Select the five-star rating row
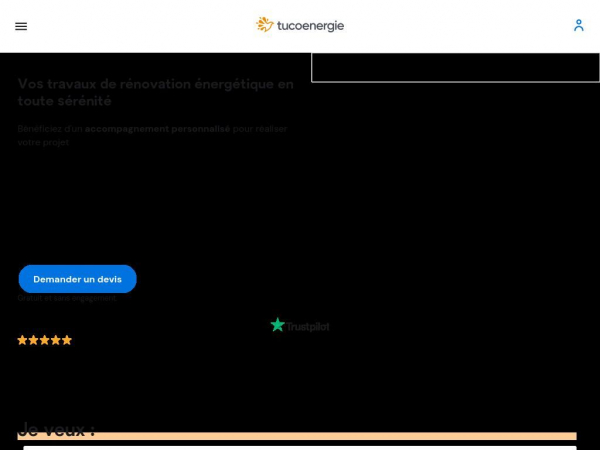The width and height of the screenshot is (600, 450). point(45,340)
